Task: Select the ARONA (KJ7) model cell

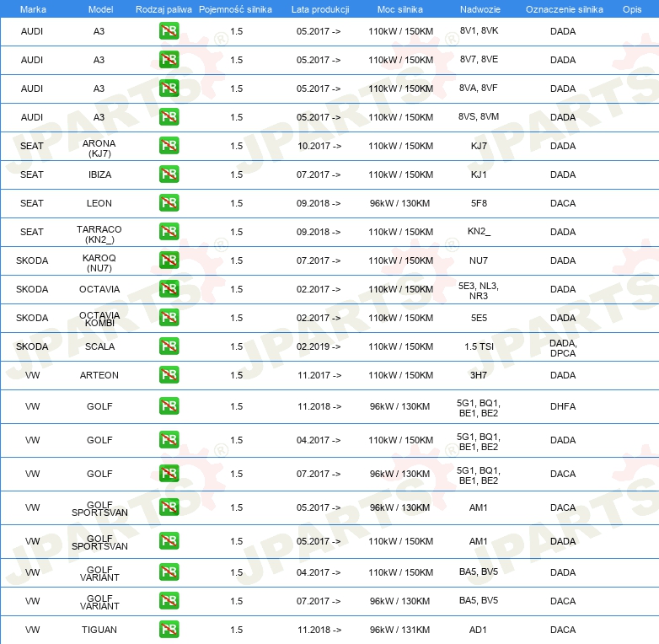Action: pyautogui.click(x=99, y=148)
